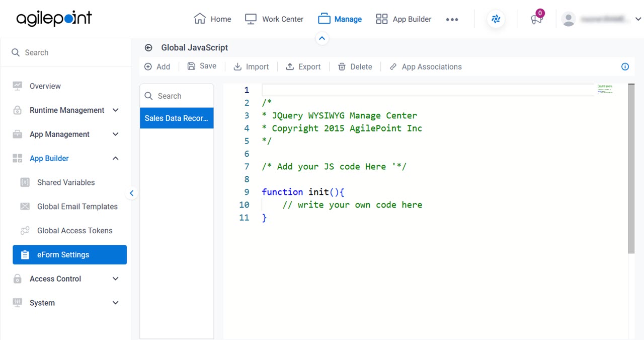644x340 pixels.
Task: Click the script list Search field
Action: [x=177, y=96]
